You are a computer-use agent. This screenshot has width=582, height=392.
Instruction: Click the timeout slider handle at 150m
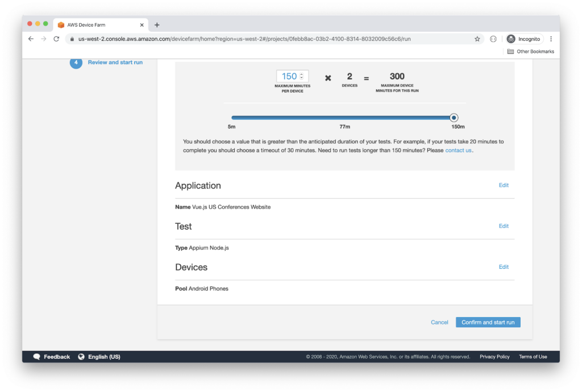[454, 118]
